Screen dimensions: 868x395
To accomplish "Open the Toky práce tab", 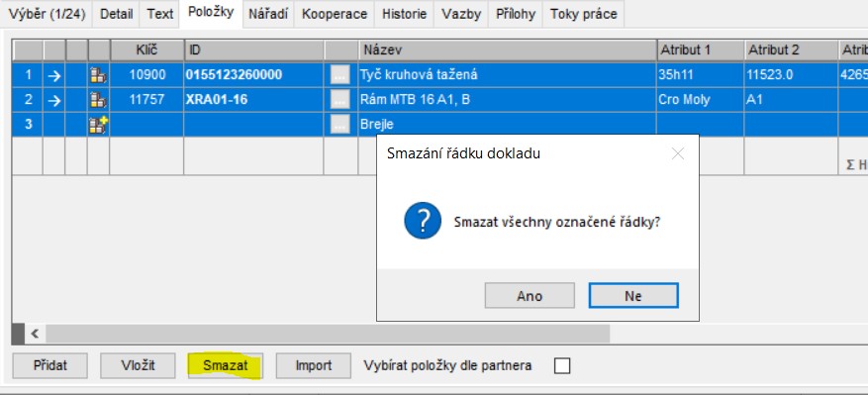I will coord(584,14).
